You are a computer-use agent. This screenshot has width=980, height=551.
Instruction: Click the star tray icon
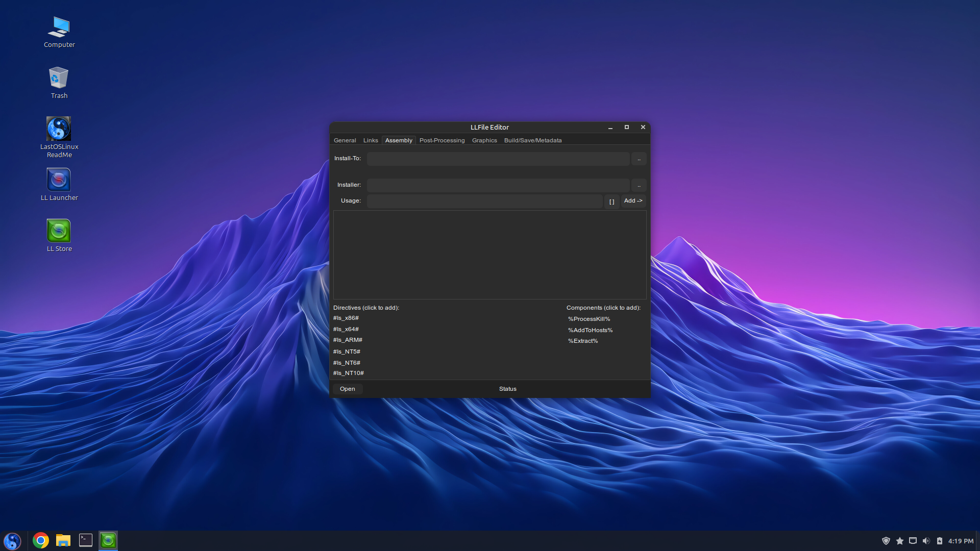(x=899, y=541)
